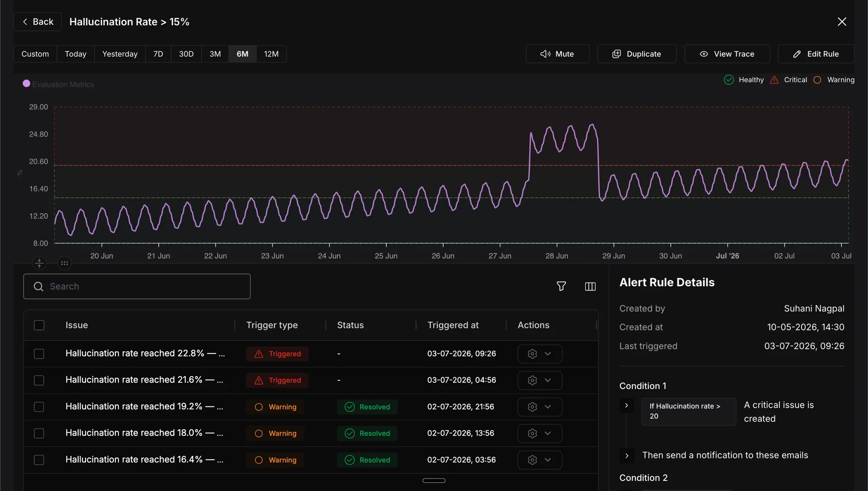Switch to the Yesterday range
The height and width of the screenshot is (491, 868).
[x=120, y=54]
